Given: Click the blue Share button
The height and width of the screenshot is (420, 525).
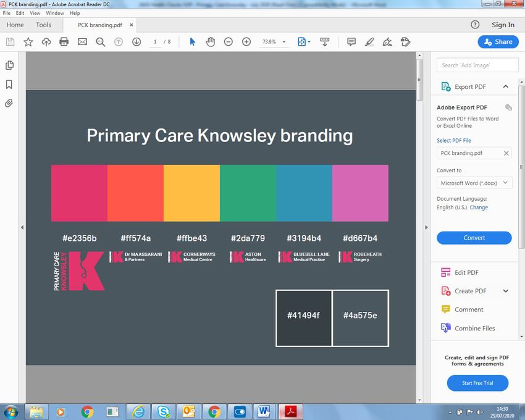Looking at the screenshot, I should [498, 42].
